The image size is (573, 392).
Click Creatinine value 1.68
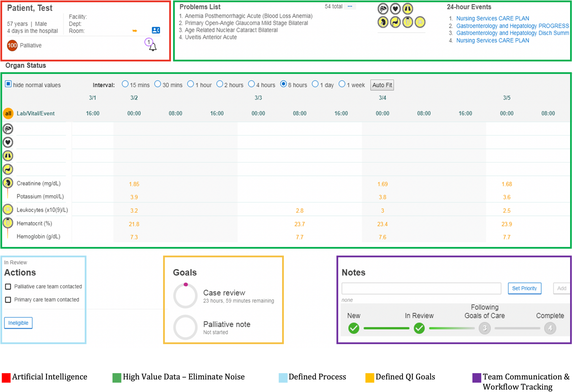point(507,184)
